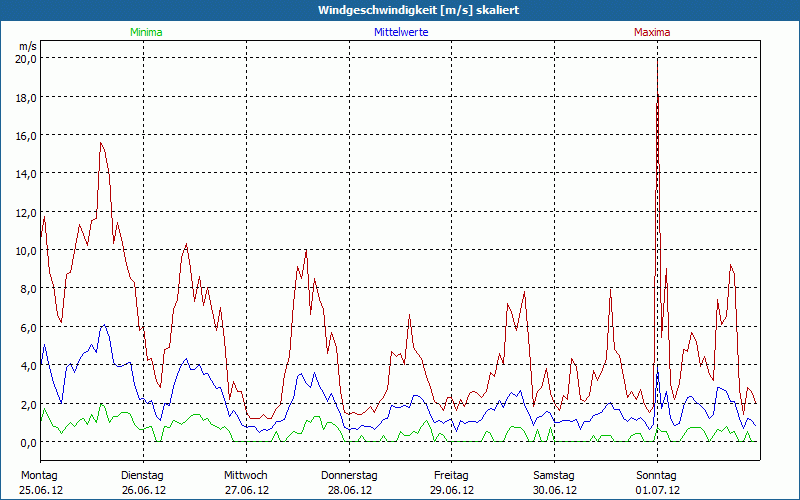This screenshot has width=800, height=500.
Task: Click the Sonntag day label
Action: (656, 476)
